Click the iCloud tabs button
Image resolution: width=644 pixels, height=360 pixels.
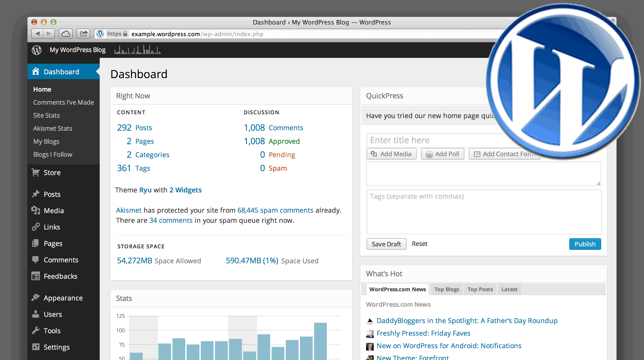[66, 34]
